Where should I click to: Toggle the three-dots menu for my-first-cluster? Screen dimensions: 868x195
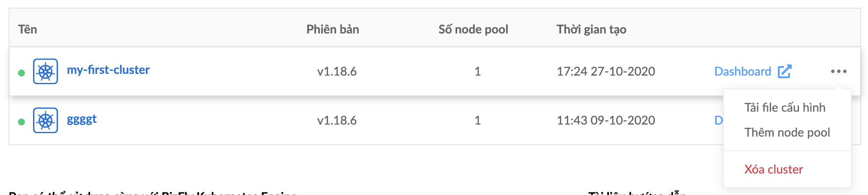coord(838,71)
